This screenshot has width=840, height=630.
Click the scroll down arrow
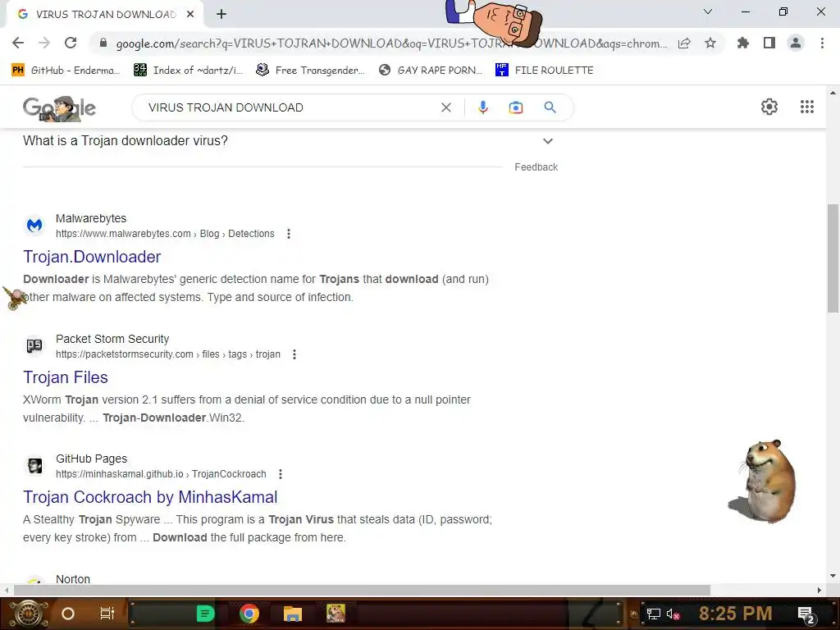point(833,577)
